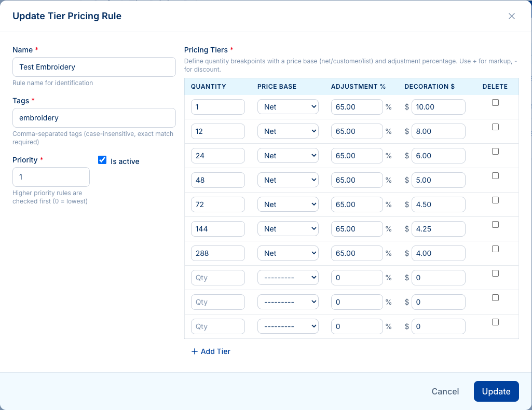Open Price Base dropdown for quantity 48 tier
This screenshot has width=532, height=410.
click(288, 180)
